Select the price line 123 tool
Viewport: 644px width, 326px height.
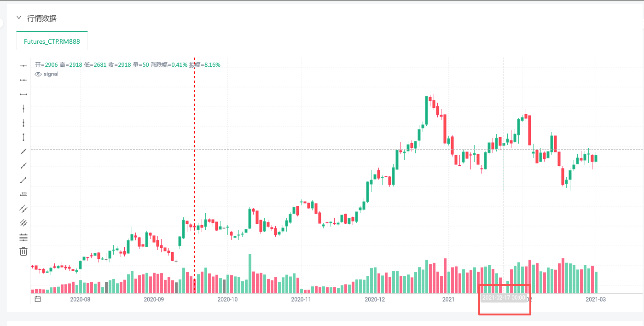pyautogui.click(x=23, y=194)
